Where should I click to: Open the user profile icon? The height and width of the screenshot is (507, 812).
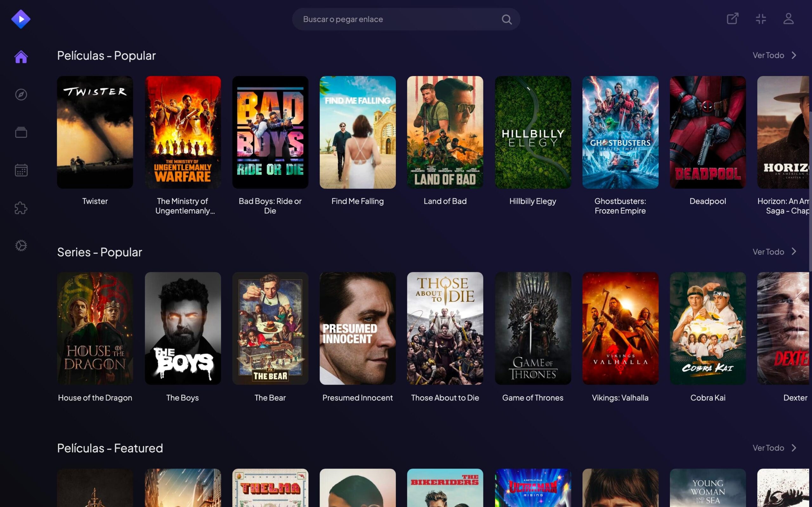789,19
